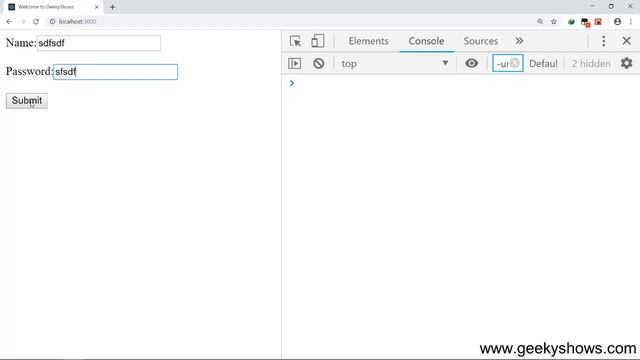Show the console sidebar icon
Screen dimensions: 640x360
coord(294,63)
